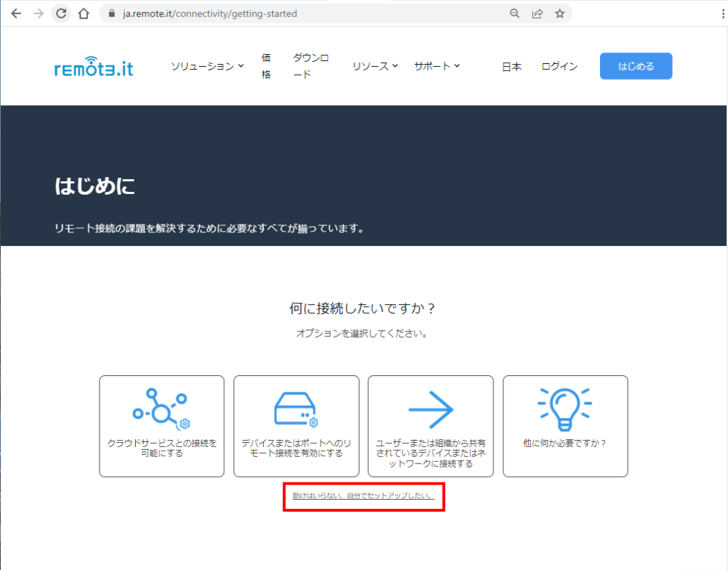Click the address bar URL field
The height and width of the screenshot is (570, 728).
pyautogui.click(x=306, y=14)
